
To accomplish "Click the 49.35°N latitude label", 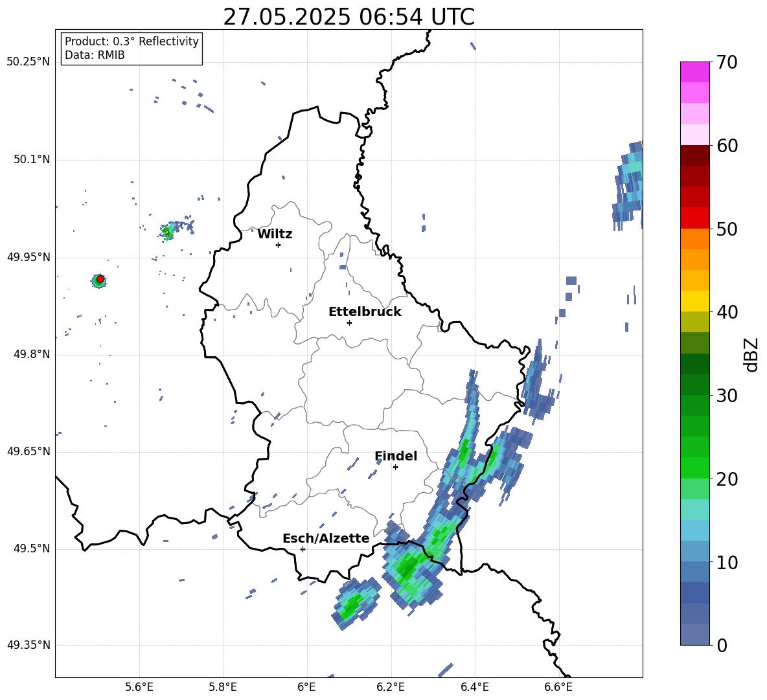I will (x=29, y=645).
